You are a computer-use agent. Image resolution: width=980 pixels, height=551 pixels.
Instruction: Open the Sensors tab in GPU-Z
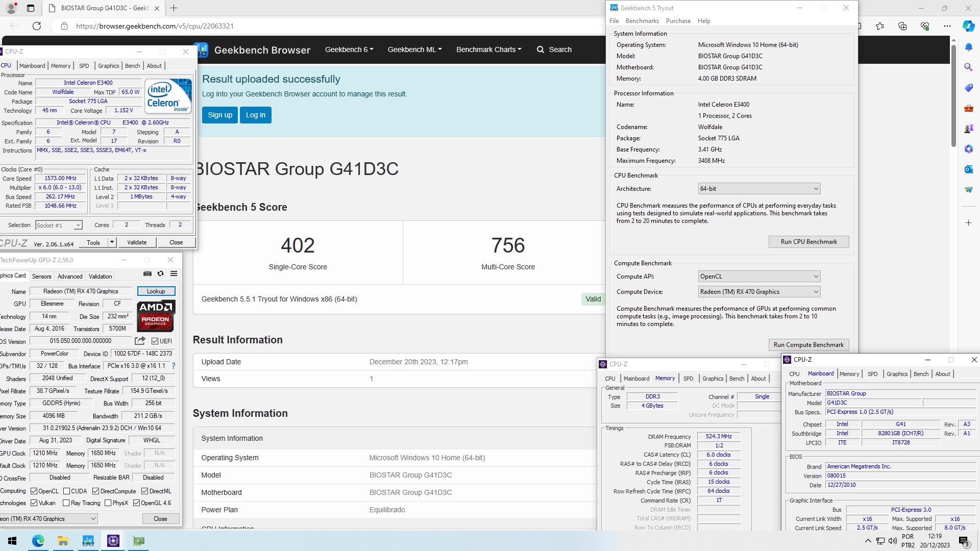coord(41,277)
